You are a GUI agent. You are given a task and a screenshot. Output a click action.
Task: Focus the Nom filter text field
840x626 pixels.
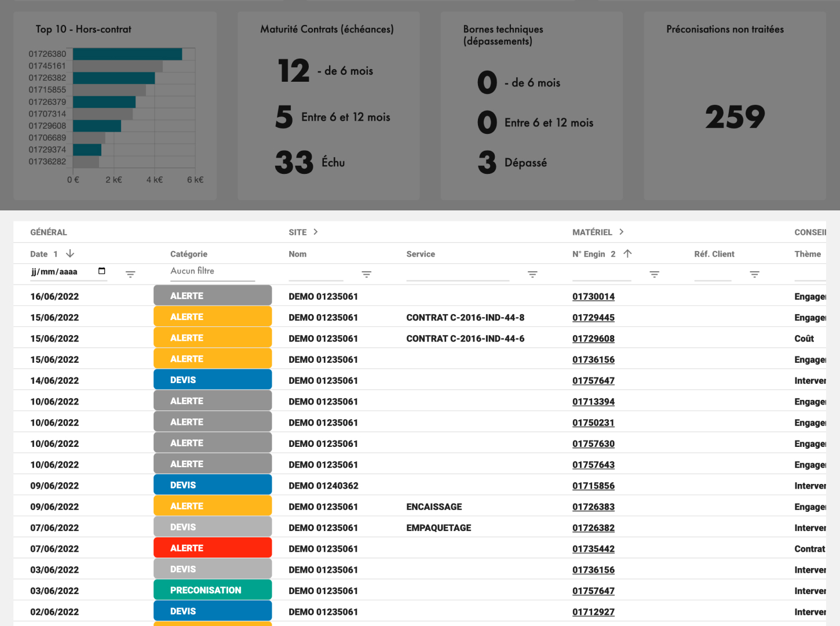point(316,274)
